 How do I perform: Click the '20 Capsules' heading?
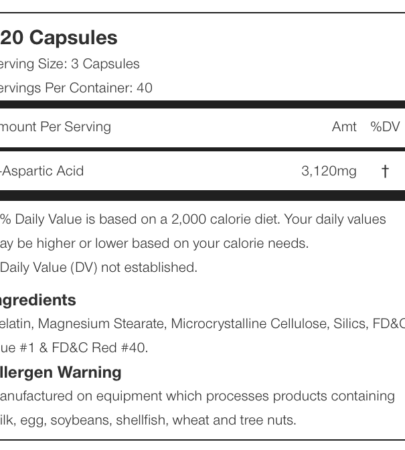59,38
